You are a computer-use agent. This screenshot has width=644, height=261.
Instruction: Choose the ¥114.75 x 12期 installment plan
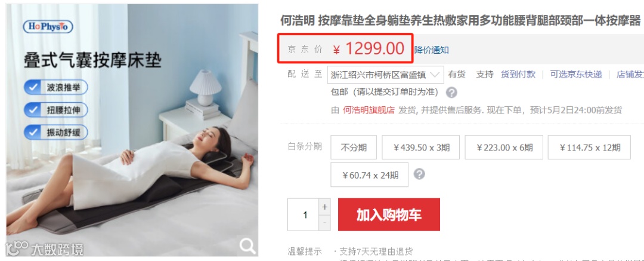pyautogui.click(x=589, y=148)
